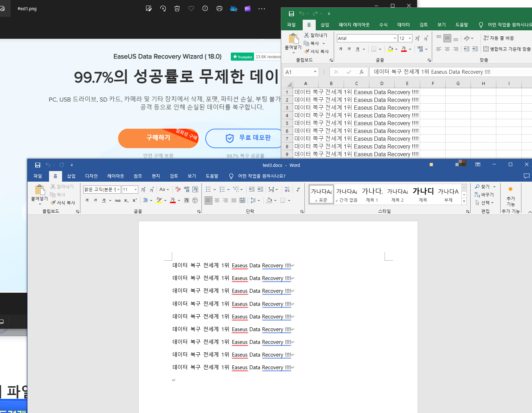Viewport: 532px width, 413px height.
Task: Click the enclosed character icon in Word
Action: (x=195, y=200)
